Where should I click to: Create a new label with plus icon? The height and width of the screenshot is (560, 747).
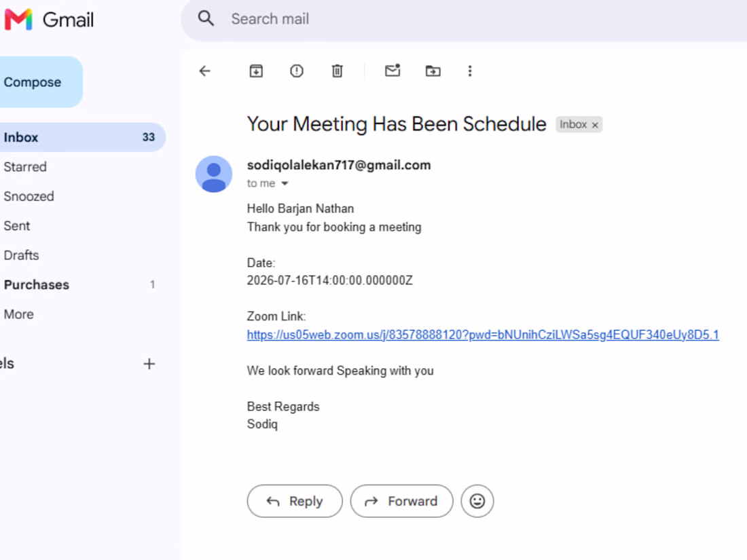(149, 364)
